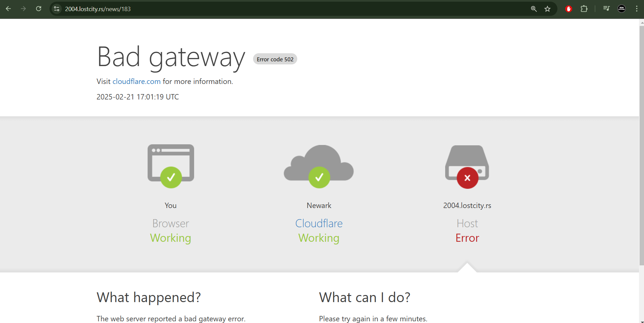
Task: Click the 2004.lostcity.rs host label
Action: pyautogui.click(x=467, y=205)
